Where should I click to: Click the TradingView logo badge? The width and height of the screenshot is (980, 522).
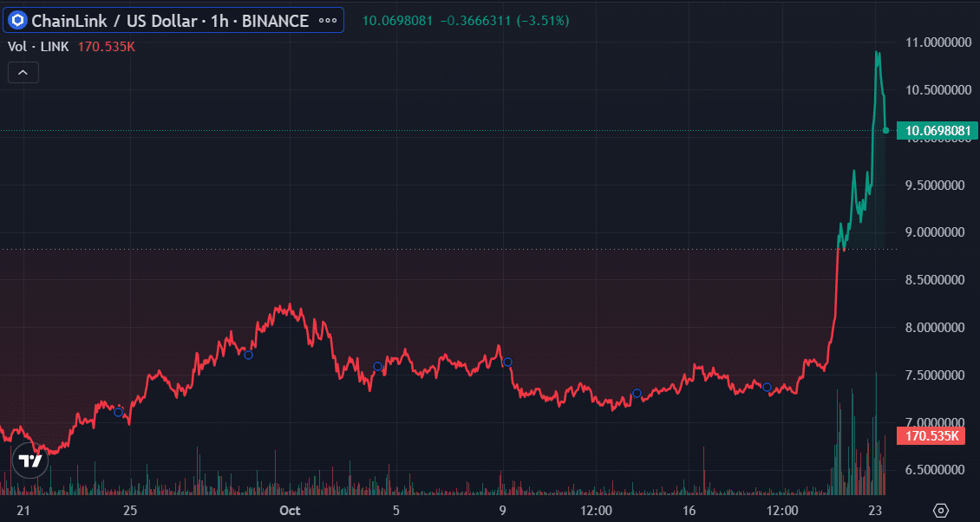(30, 460)
